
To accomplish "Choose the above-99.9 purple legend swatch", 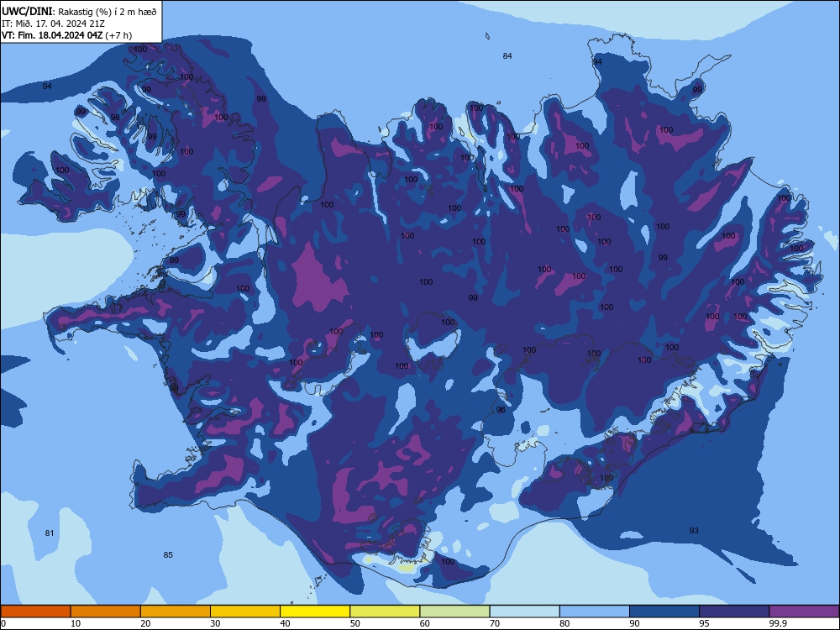I will [x=804, y=612].
